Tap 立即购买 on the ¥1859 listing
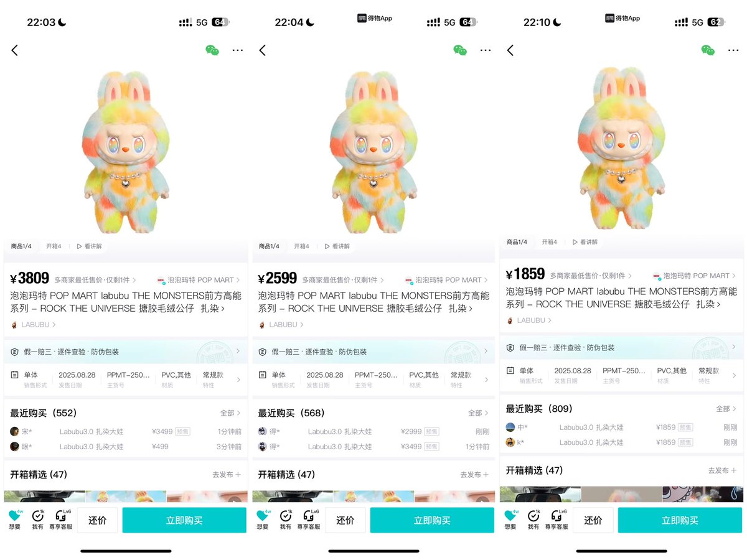 coord(680,520)
